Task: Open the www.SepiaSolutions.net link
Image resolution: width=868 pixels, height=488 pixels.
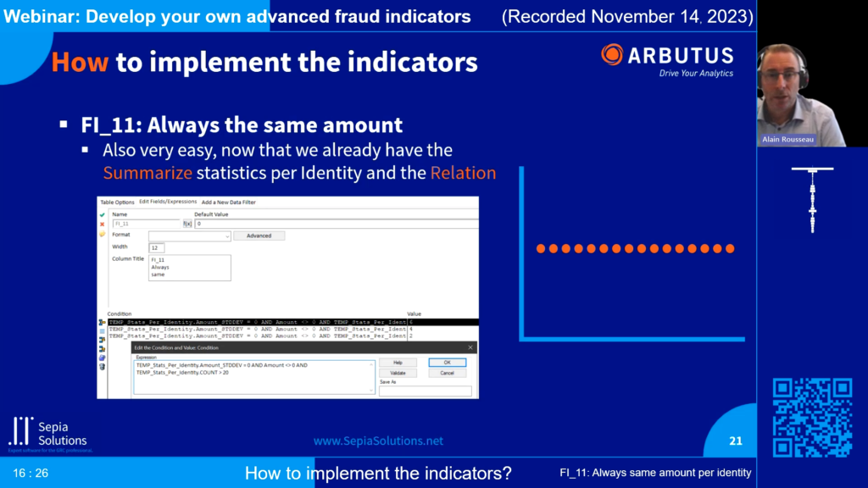Action: point(378,441)
